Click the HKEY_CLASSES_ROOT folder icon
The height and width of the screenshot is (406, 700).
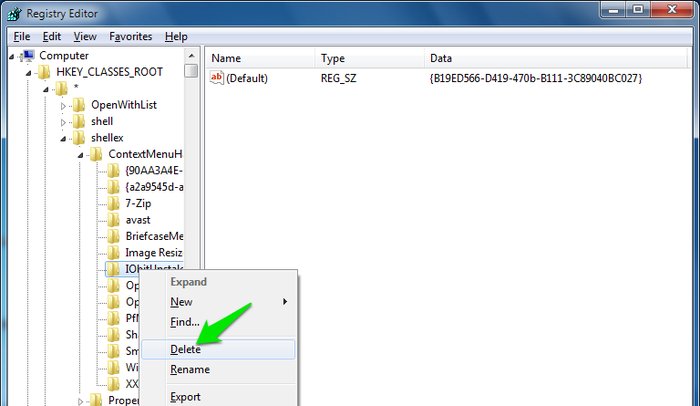44,72
